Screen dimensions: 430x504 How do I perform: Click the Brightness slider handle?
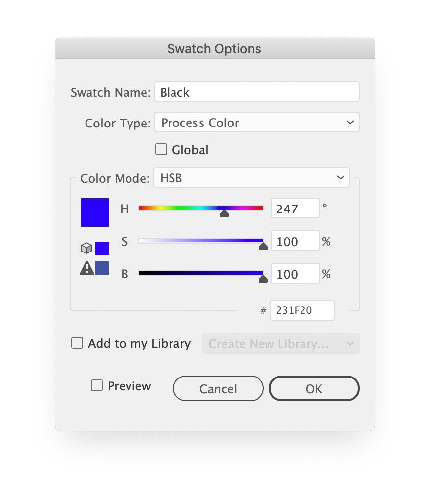tap(263, 279)
